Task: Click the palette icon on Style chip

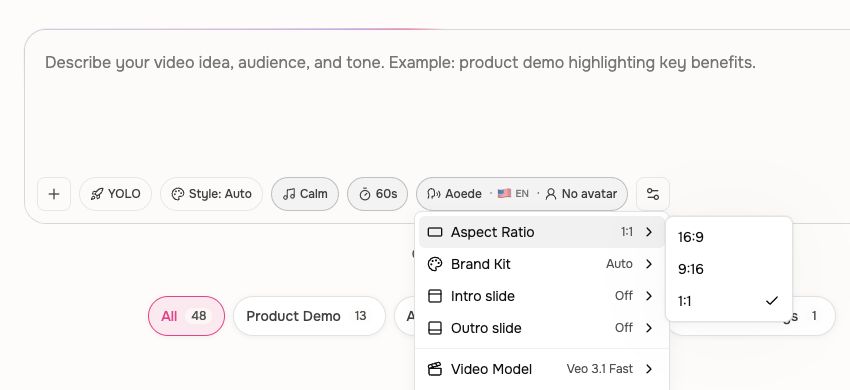Action: pos(178,194)
